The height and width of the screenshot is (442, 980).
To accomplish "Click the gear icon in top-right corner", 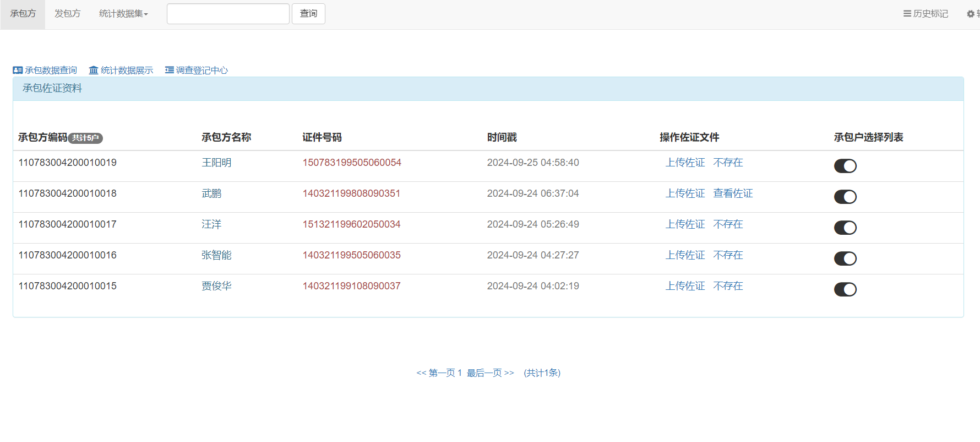I will point(971,14).
